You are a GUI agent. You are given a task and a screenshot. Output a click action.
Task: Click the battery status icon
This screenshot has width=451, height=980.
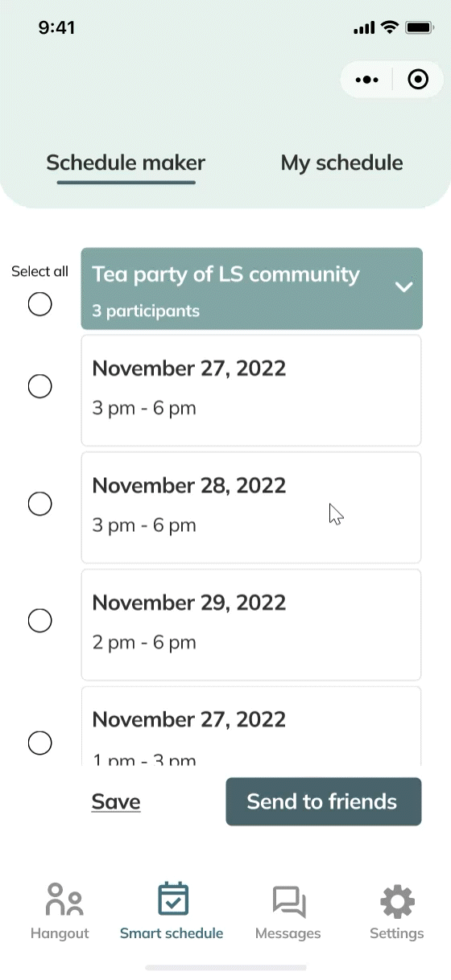click(x=420, y=28)
